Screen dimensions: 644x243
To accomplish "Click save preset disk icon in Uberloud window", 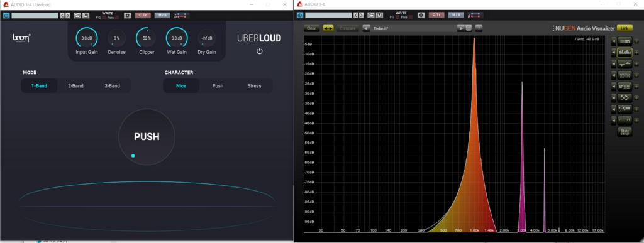I will tap(86, 15).
